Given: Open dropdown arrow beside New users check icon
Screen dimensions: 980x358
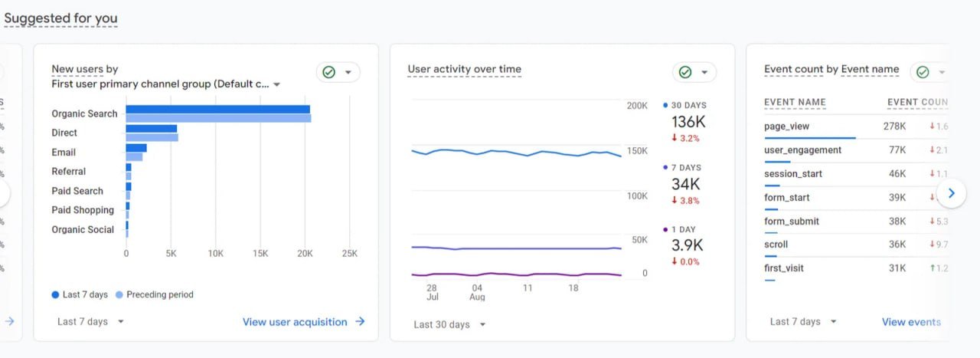Looking at the screenshot, I should (x=348, y=72).
